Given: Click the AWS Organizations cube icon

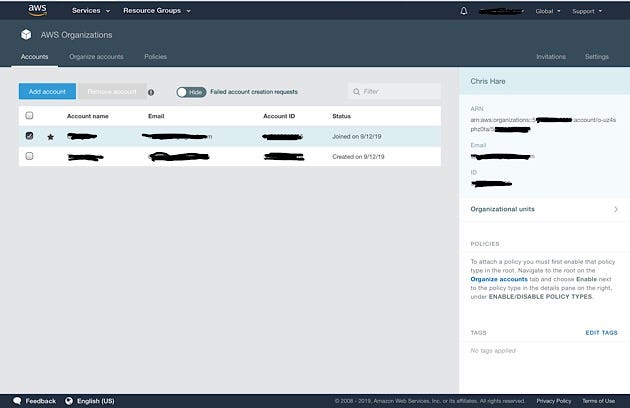Looking at the screenshot, I should [x=26, y=35].
